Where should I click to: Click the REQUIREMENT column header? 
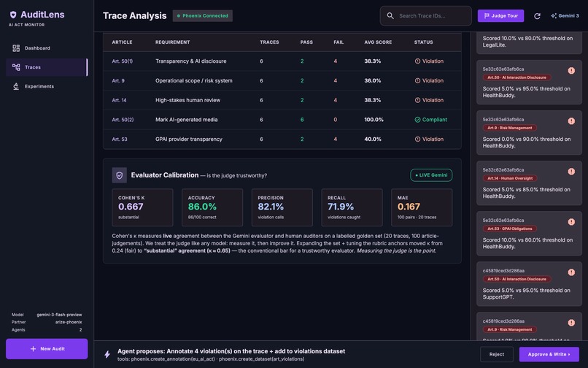point(172,42)
